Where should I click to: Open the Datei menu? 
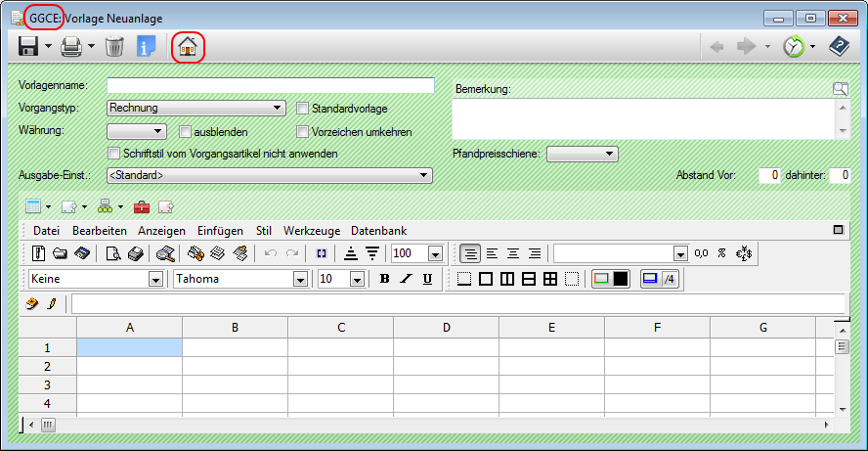click(46, 231)
